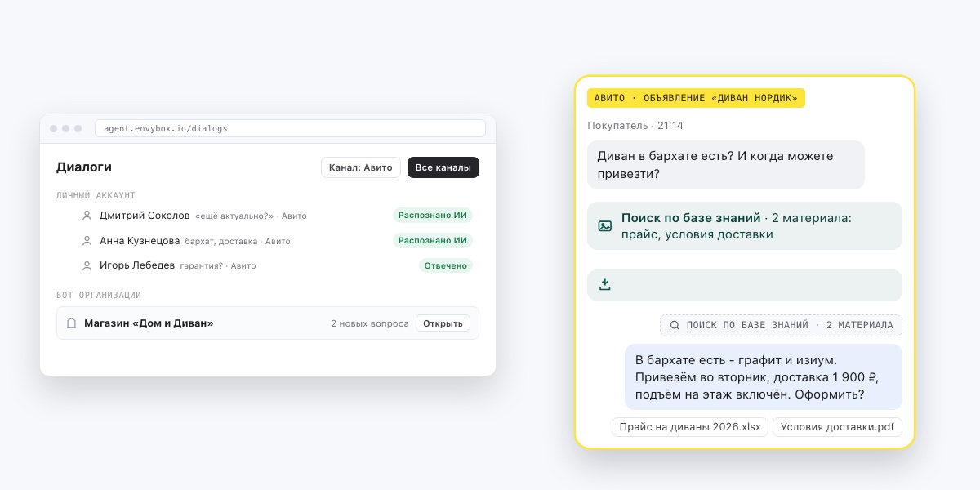Screen dimensions: 980x490
Task: Click Распознано ИИ status for Дмитрий Соколов
Action: click(433, 216)
